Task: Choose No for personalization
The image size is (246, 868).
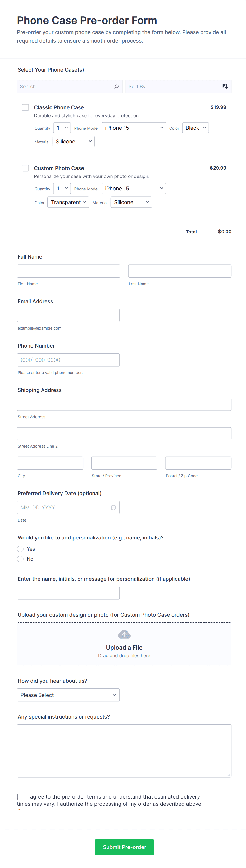Action: [20, 559]
